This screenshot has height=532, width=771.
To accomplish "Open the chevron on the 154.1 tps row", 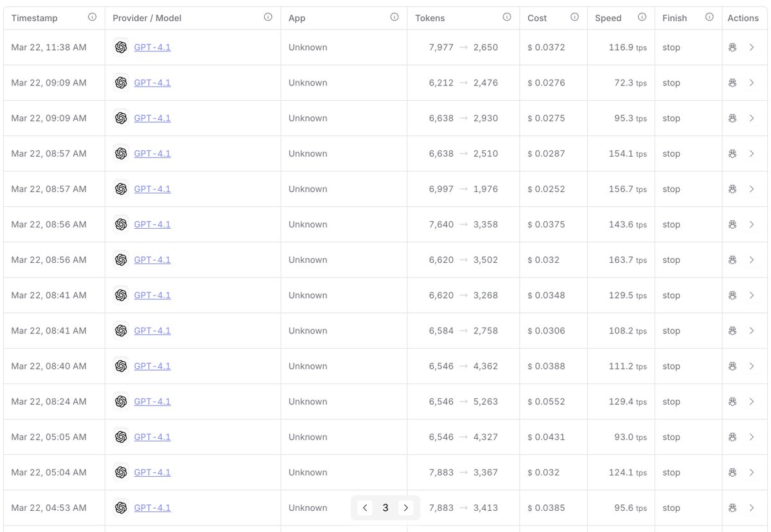I will pos(752,153).
